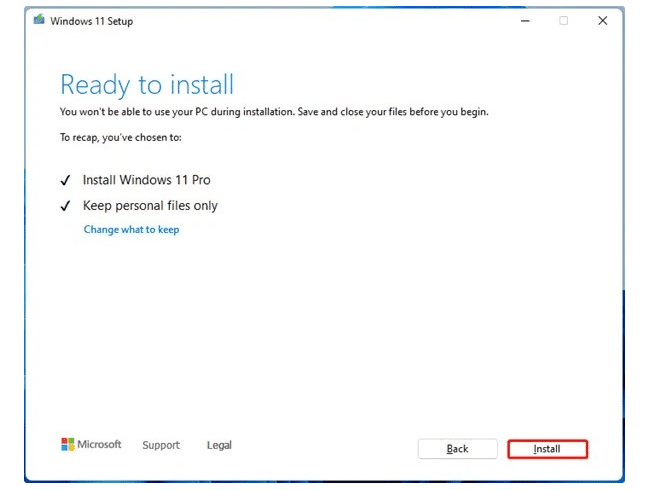This screenshot has height=490, width=656.
Task: Click the 'To recap, you've chosen to:' text
Action: pyautogui.click(x=120, y=138)
